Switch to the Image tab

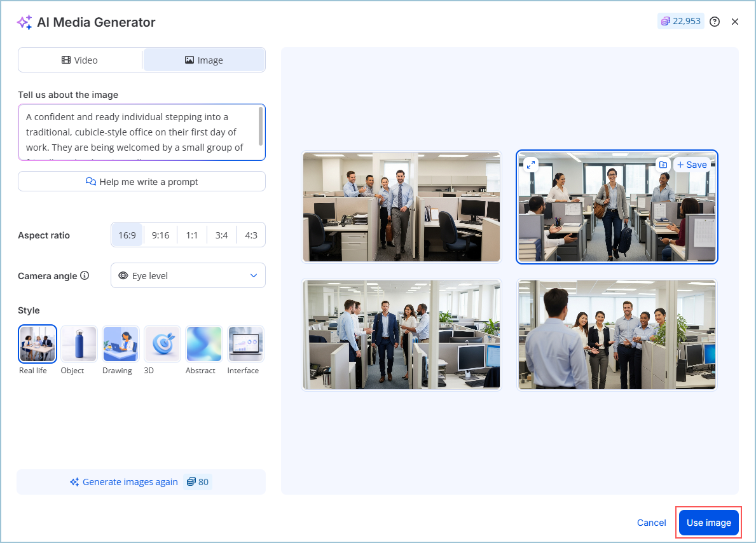[x=204, y=60]
